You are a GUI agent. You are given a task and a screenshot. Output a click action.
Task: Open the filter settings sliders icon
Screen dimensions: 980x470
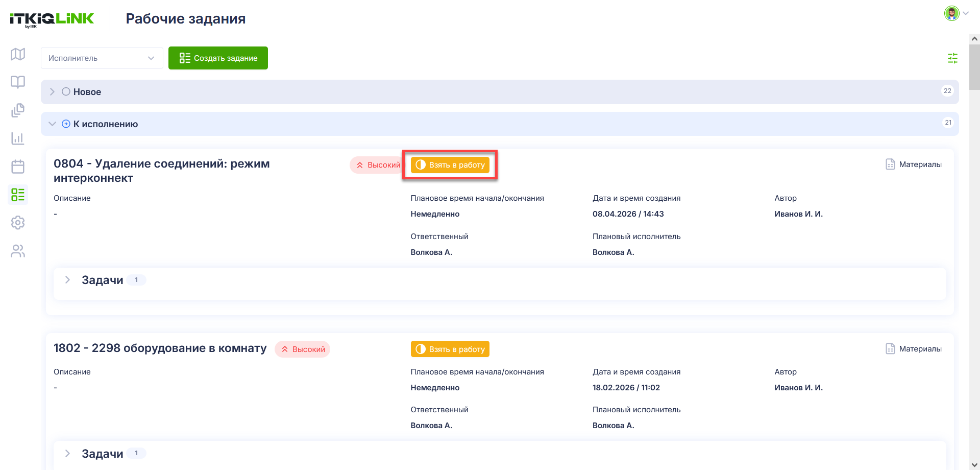952,58
